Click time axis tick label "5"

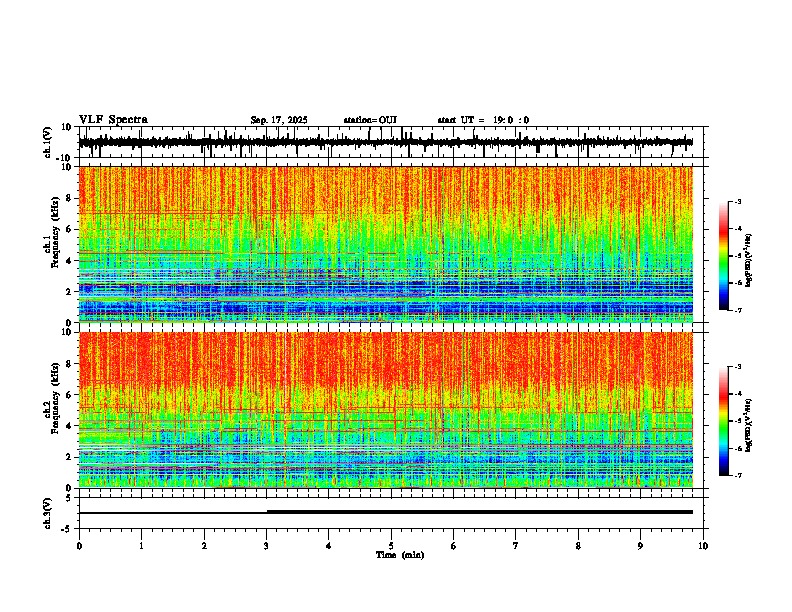tap(391, 546)
